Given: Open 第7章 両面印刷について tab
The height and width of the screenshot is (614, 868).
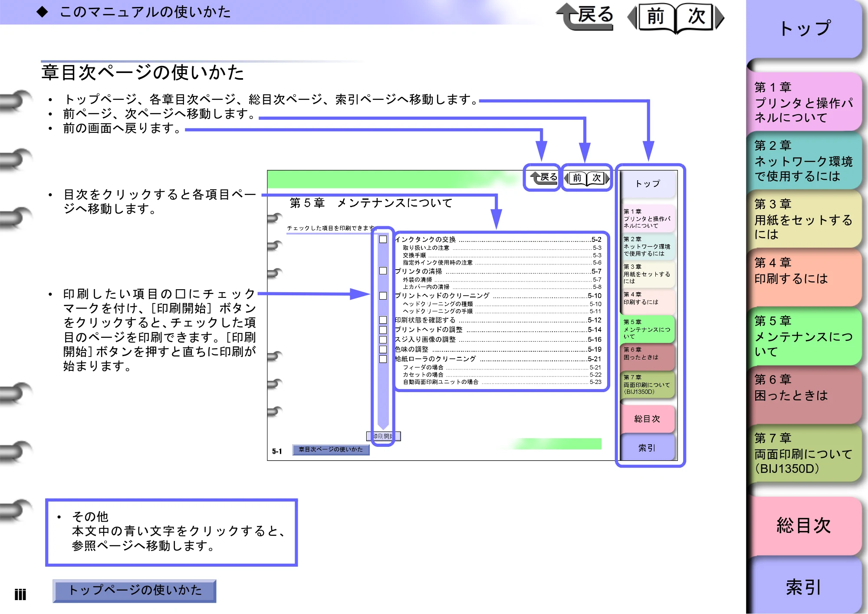Looking at the screenshot, I should (x=805, y=453).
